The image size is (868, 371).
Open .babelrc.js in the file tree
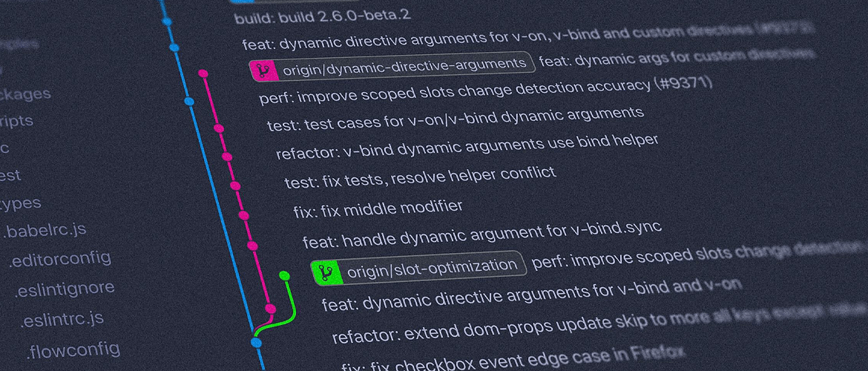(x=45, y=230)
